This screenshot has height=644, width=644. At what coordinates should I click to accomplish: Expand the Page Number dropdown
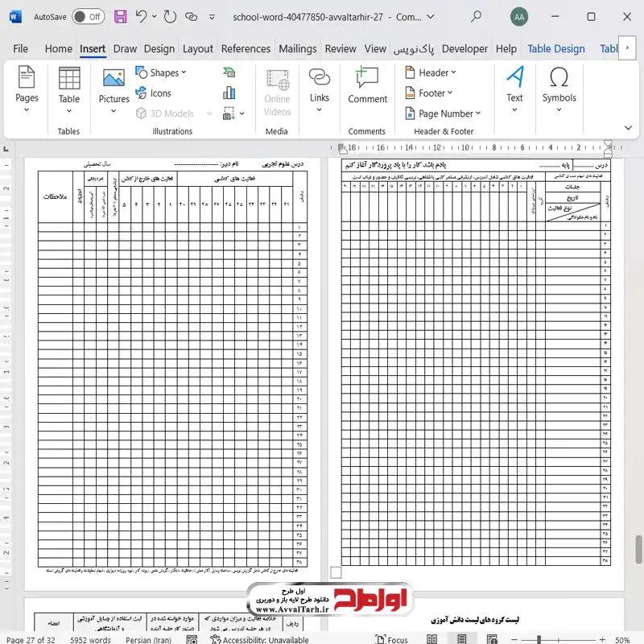click(x=478, y=113)
